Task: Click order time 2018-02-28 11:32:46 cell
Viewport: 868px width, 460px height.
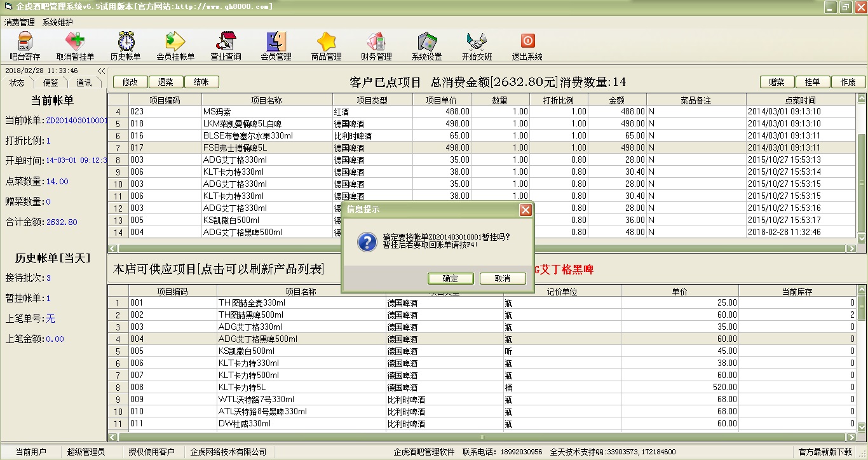Action: 801,232
